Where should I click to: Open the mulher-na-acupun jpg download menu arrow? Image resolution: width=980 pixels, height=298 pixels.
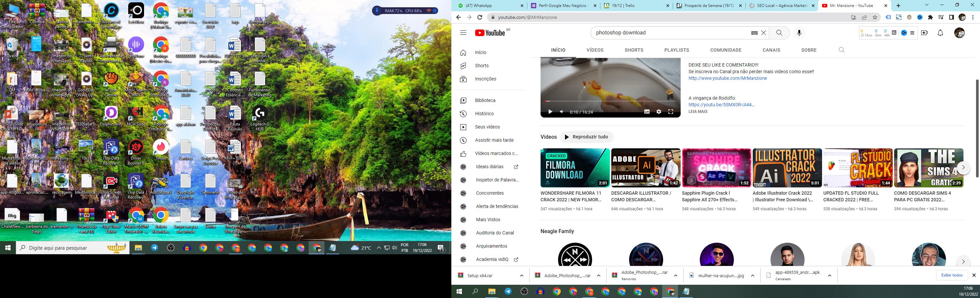pos(752,275)
